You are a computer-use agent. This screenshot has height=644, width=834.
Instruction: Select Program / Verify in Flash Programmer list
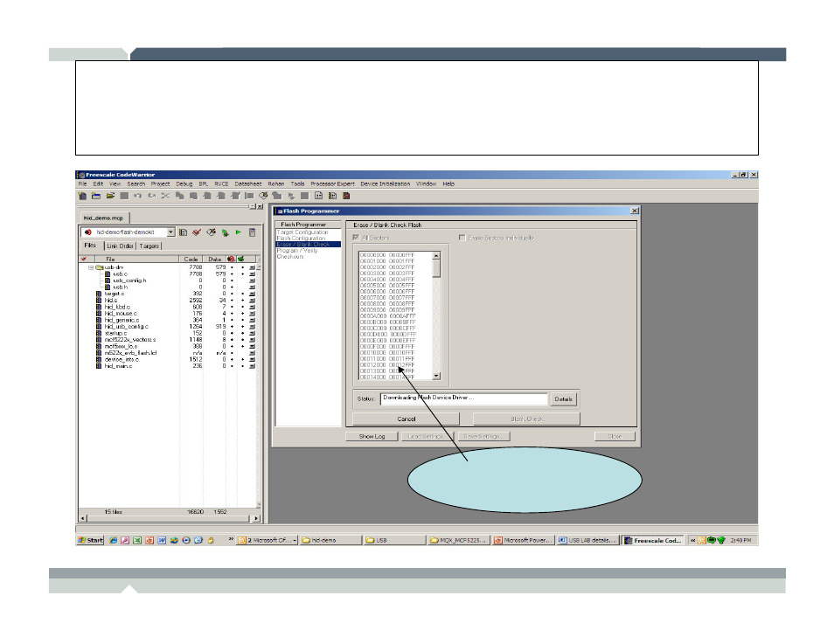coord(296,251)
